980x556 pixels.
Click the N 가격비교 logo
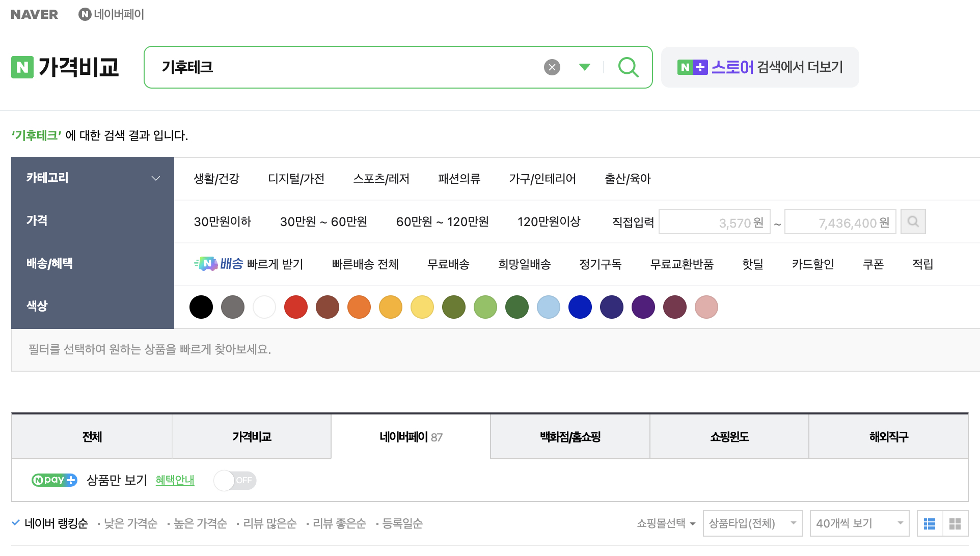tap(65, 67)
